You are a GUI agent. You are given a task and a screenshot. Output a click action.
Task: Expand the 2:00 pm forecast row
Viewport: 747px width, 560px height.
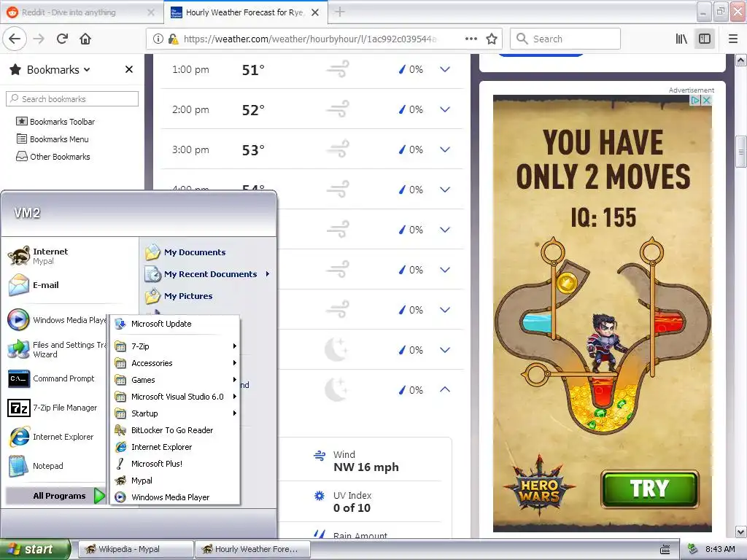445,109
